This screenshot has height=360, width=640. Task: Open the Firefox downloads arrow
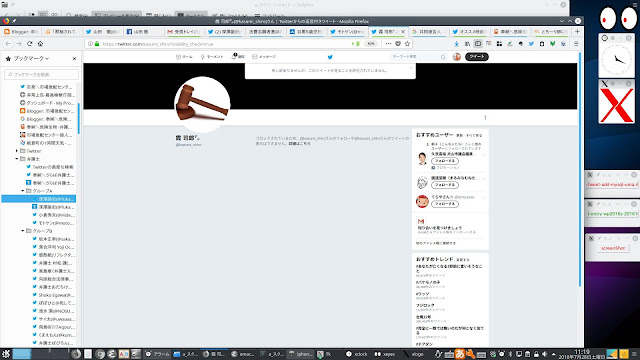click(x=456, y=44)
